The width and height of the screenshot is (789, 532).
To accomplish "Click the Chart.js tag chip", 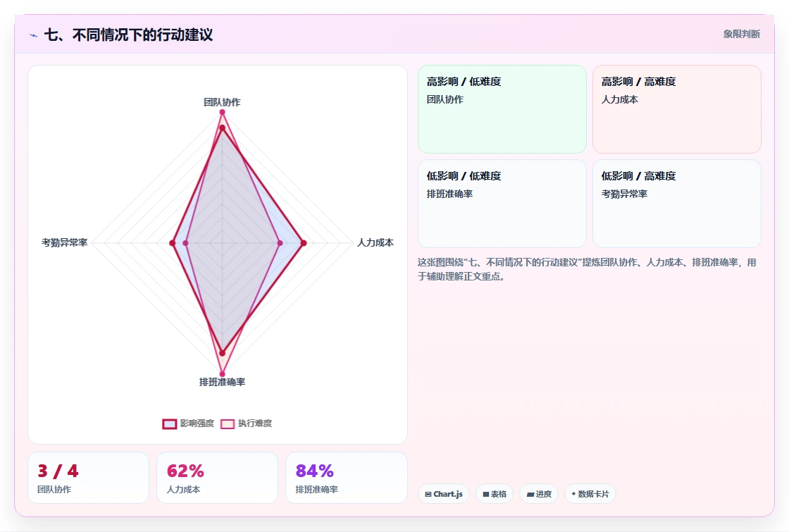I will coord(443,494).
